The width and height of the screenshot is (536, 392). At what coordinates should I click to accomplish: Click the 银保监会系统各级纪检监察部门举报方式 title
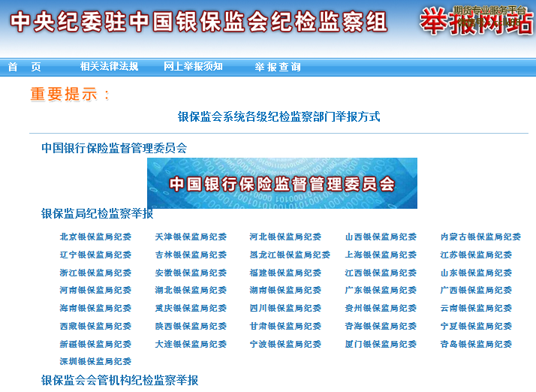click(279, 116)
